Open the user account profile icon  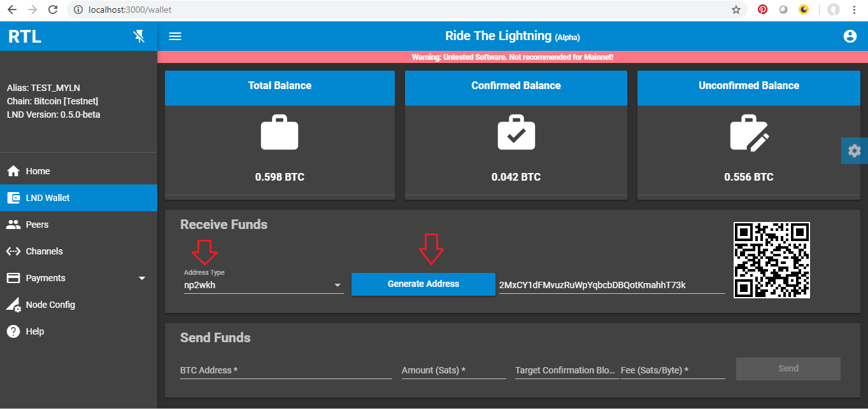click(850, 36)
